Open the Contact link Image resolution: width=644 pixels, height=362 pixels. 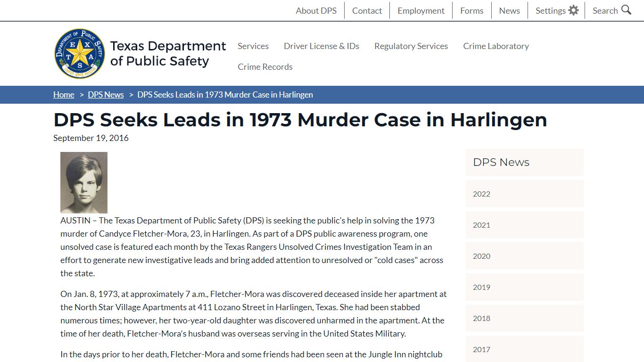click(x=367, y=10)
